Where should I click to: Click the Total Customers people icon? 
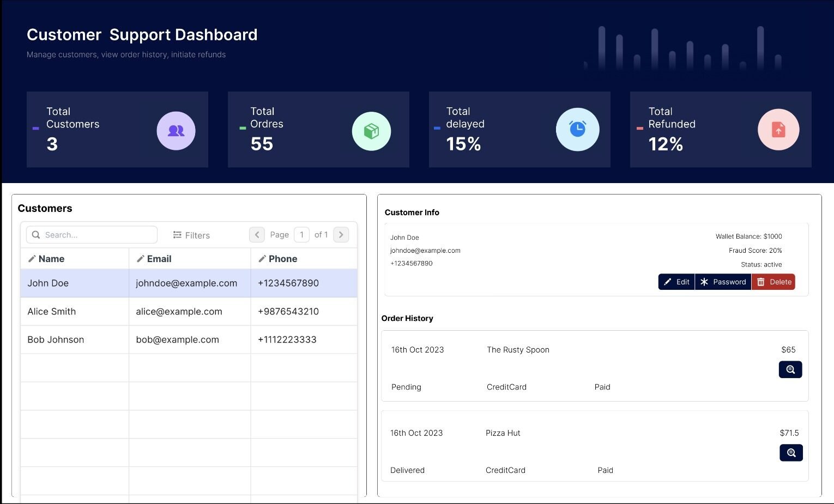pos(176,131)
